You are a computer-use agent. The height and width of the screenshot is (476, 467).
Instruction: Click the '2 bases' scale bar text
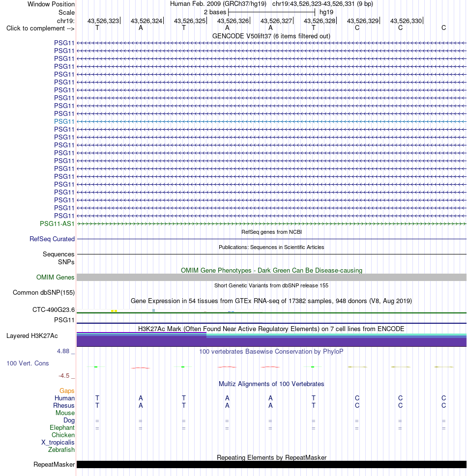point(215,12)
